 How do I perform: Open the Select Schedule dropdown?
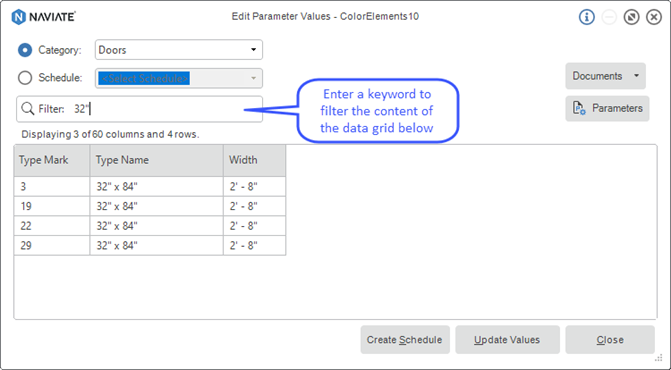179,78
